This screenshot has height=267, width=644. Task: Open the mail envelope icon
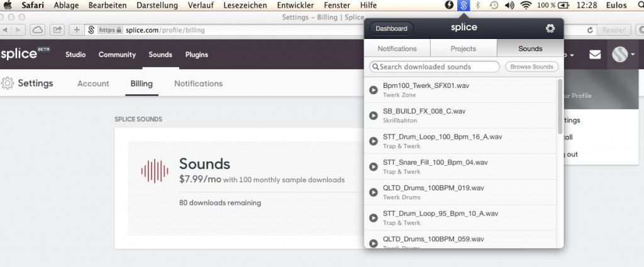tap(594, 55)
